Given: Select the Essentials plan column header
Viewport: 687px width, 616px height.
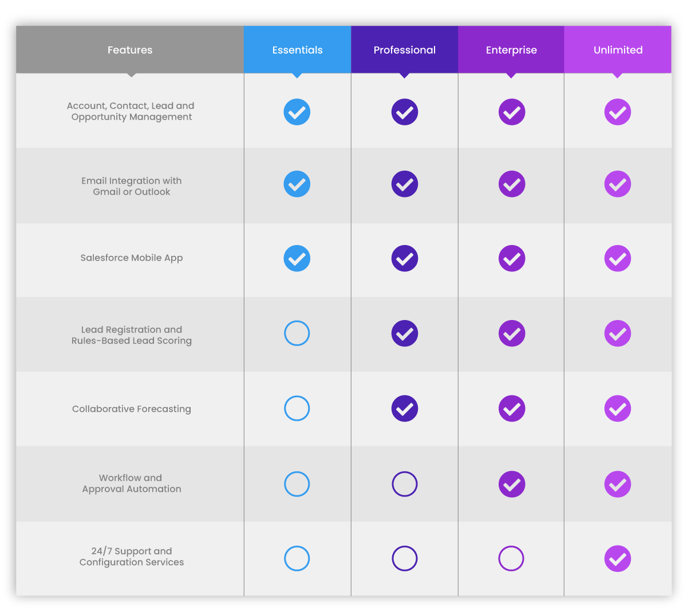Looking at the screenshot, I should coord(297,50).
